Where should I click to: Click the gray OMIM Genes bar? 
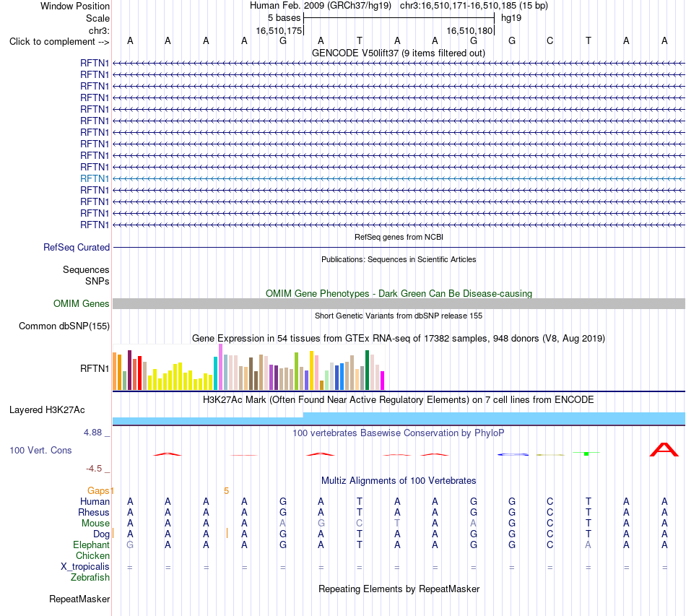399,303
